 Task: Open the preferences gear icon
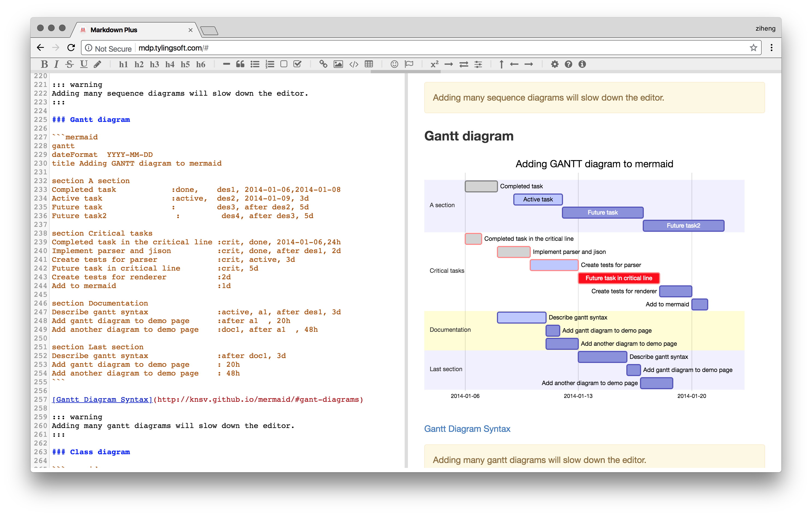[x=554, y=64]
